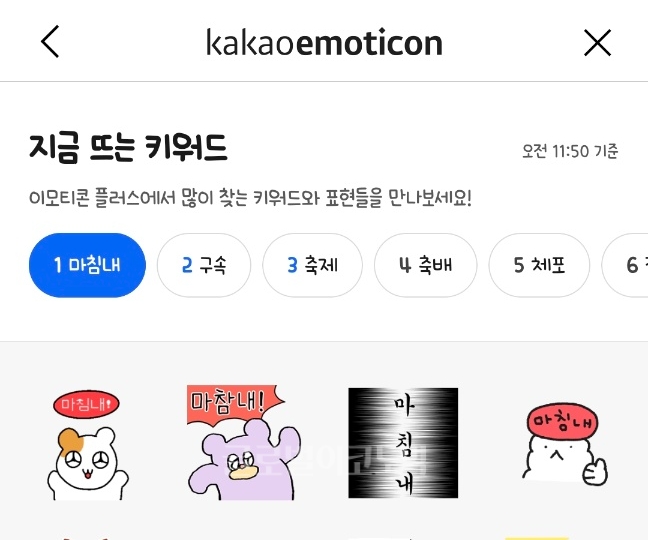This screenshot has width=648, height=540.
Task: Choose the '3 축제' keyword chip
Action: (312, 265)
